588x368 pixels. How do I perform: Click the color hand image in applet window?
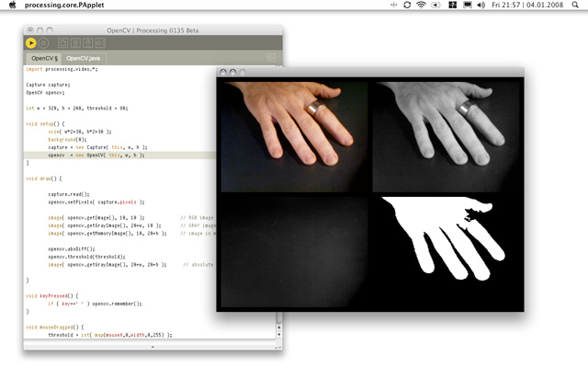[294, 137]
